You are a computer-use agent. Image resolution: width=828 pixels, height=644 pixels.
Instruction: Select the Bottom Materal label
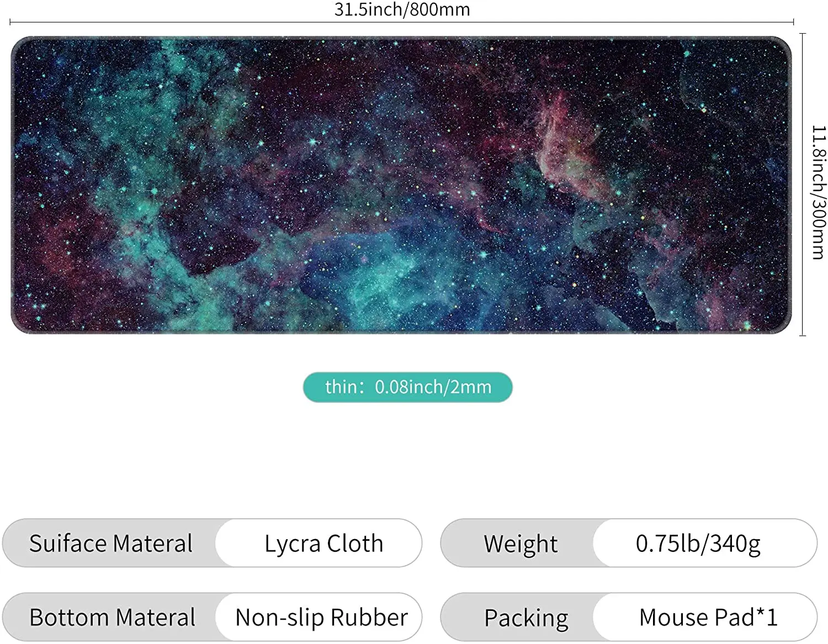[x=113, y=617]
